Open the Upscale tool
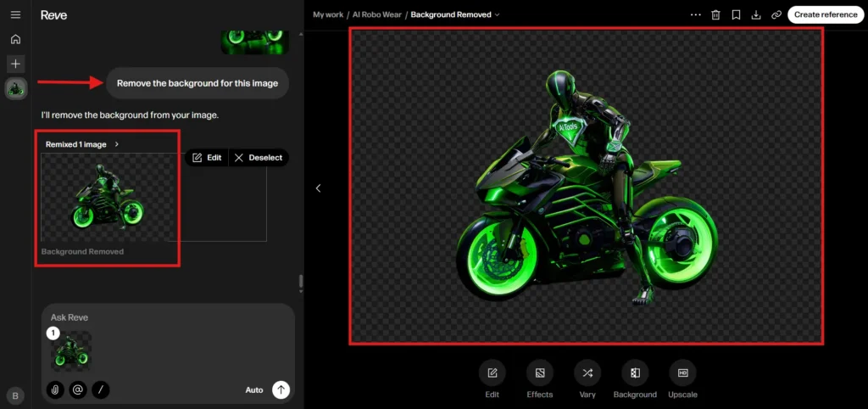 (x=682, y=373)
